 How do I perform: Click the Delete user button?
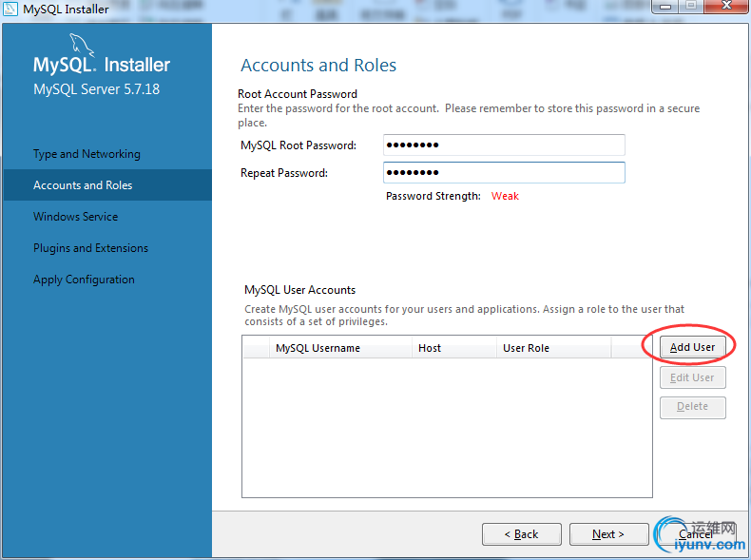point(692,407)
